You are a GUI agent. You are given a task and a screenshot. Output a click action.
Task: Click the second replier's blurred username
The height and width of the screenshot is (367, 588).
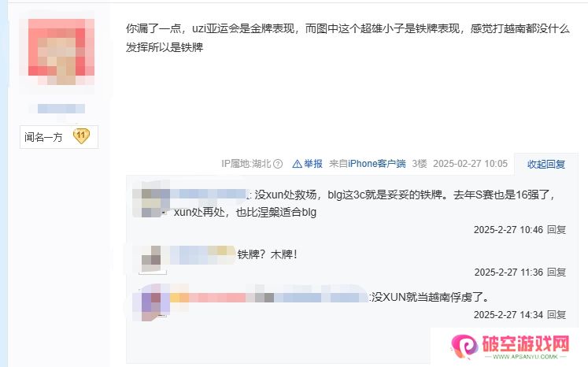pyautogui.click(x=202, y=255)
